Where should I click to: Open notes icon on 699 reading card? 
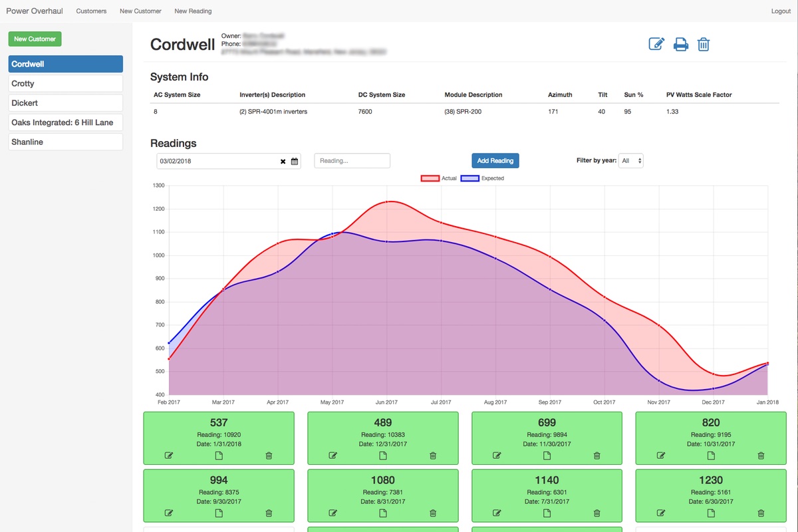[547, 456]
